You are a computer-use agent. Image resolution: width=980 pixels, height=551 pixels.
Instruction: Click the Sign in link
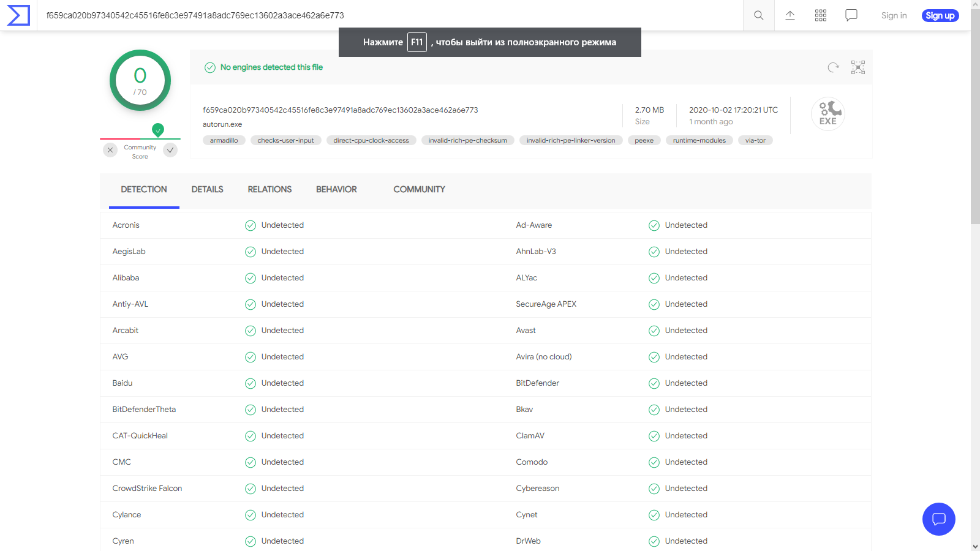coord(894,15)
